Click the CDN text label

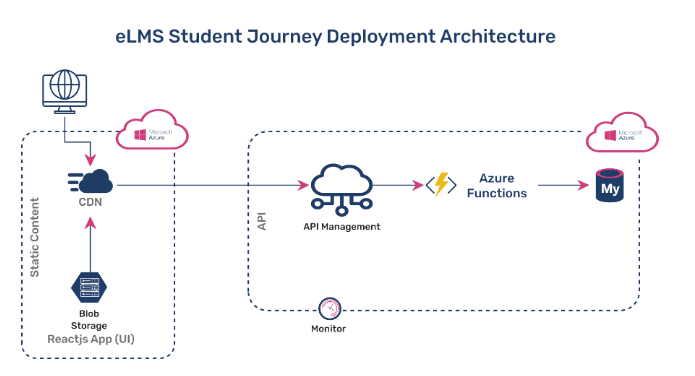(90, 202)
